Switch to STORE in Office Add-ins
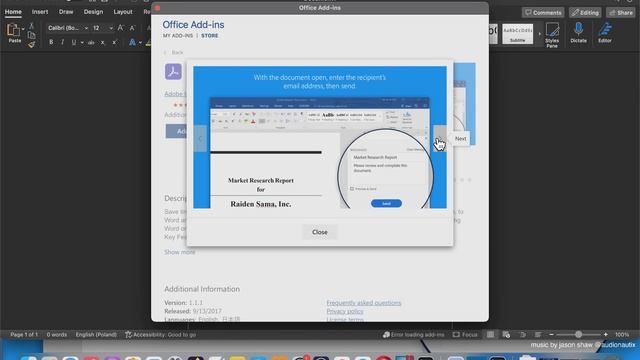Viewport: 640px width, 360px height. coord(210,36)
